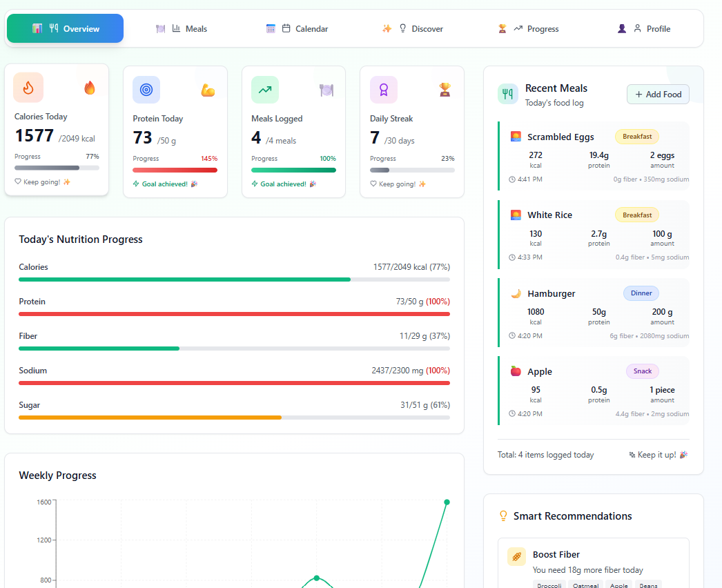Click the trophy emoji on Progress tab
Image resolution: width=722 pixels, height=588 pixels.
(x=503, y=28)
